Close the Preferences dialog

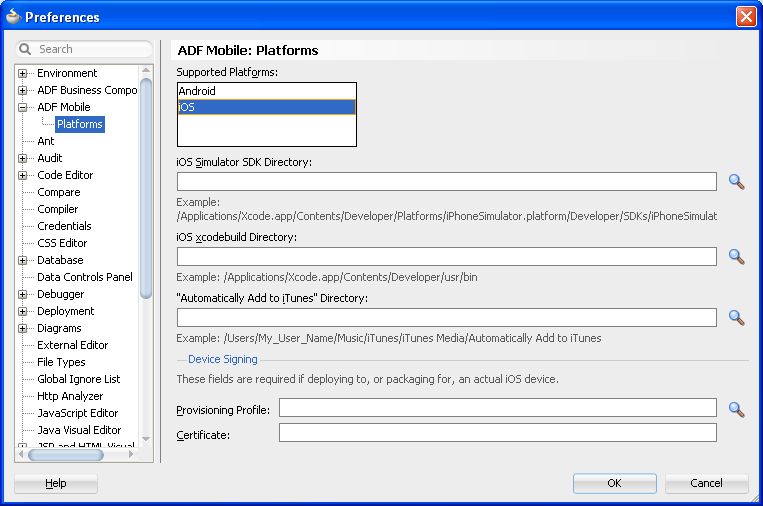[746, 17]
